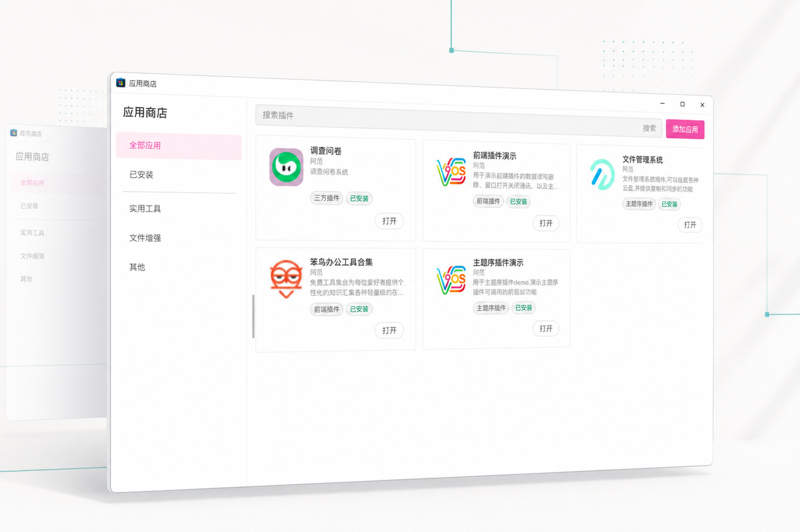Open 笨鸟办公工具合集 with its 打开 button
This screenshot has height=532, width=800.
(389, 330)
